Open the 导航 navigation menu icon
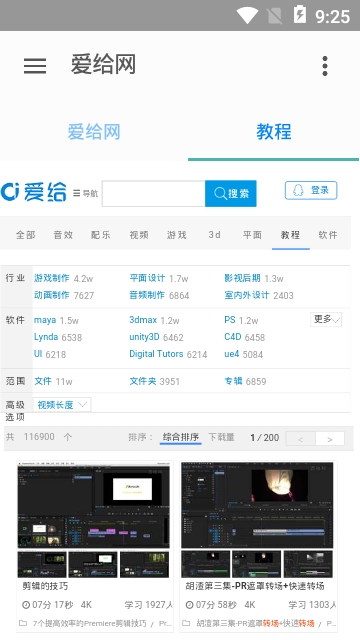Viewport: 360px width, 640px height. click(85, 193)
